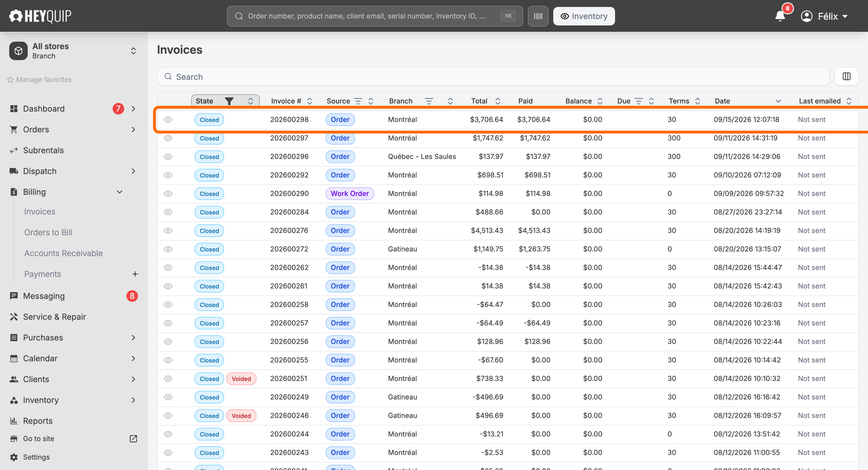Expand the Dispatch menu
The width and height of the screenshot is (868, 470).
133,171
